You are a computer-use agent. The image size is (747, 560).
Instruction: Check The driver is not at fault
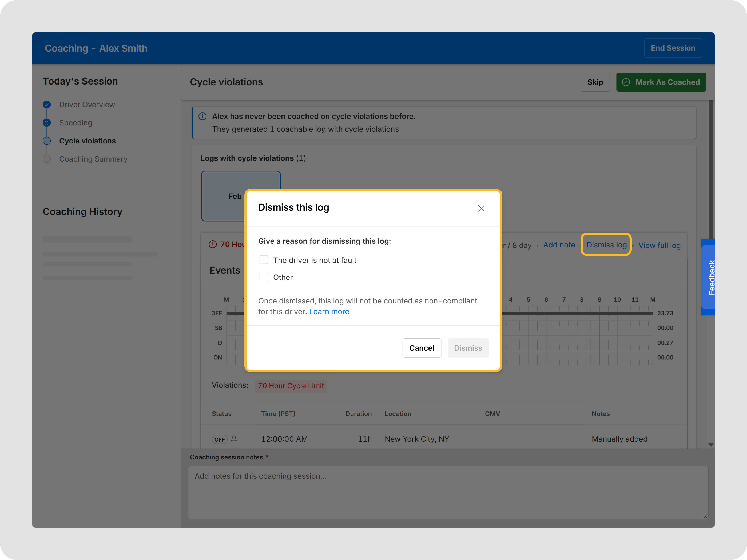264,260
